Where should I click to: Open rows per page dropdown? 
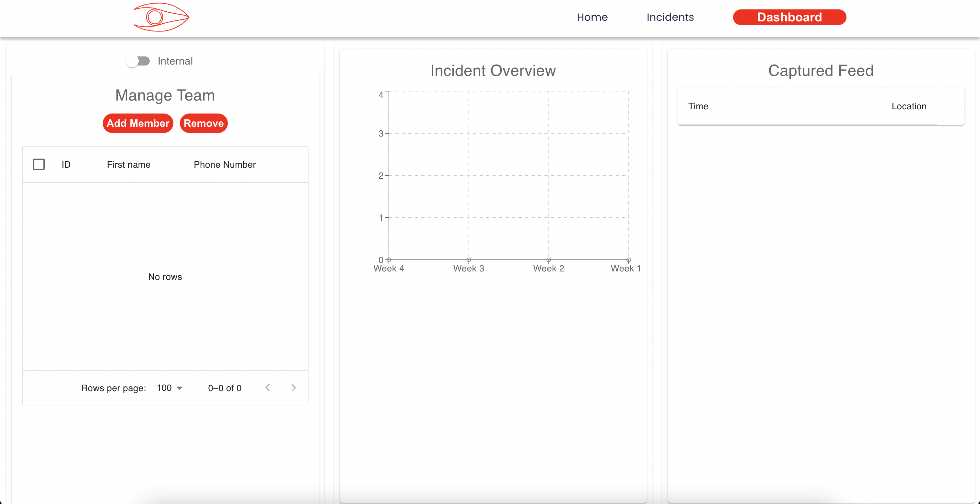point(170,388)
